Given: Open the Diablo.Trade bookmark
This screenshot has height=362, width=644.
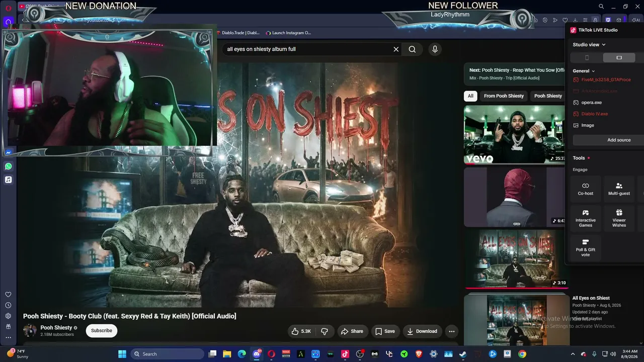Looking at the screenshot, I should [x=238, y=33].
